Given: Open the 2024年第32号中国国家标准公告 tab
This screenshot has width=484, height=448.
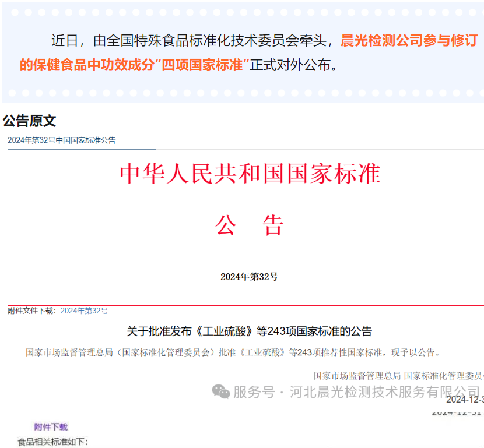Looking at the screenshot, I should point(62,140).
